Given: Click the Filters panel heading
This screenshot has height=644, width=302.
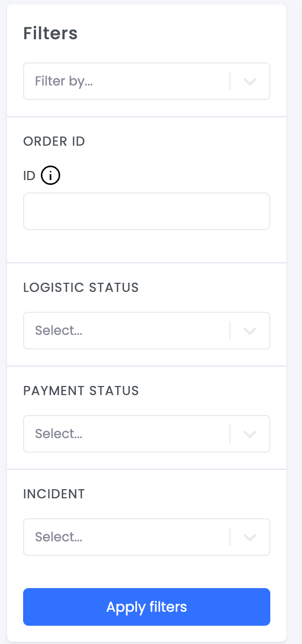Looking at the screenshot, I should 51,33.
